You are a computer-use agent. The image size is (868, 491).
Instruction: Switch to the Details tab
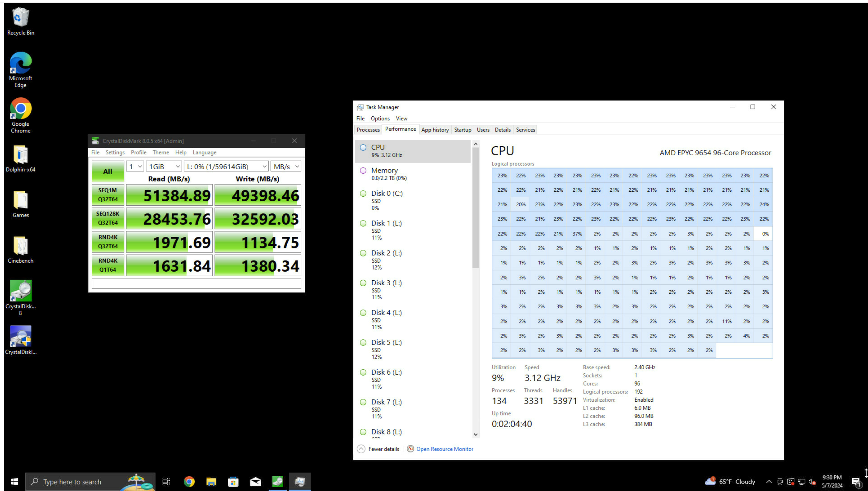[x=502, y=129]
